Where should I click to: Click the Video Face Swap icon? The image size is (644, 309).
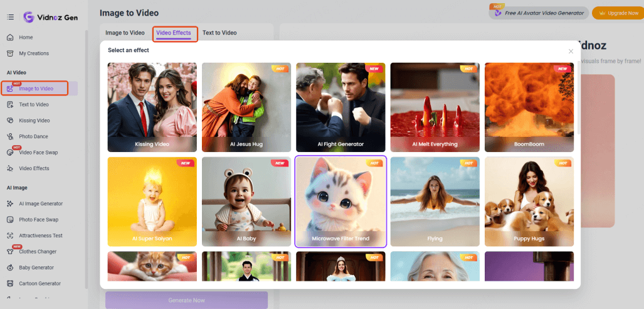(10, 153)
